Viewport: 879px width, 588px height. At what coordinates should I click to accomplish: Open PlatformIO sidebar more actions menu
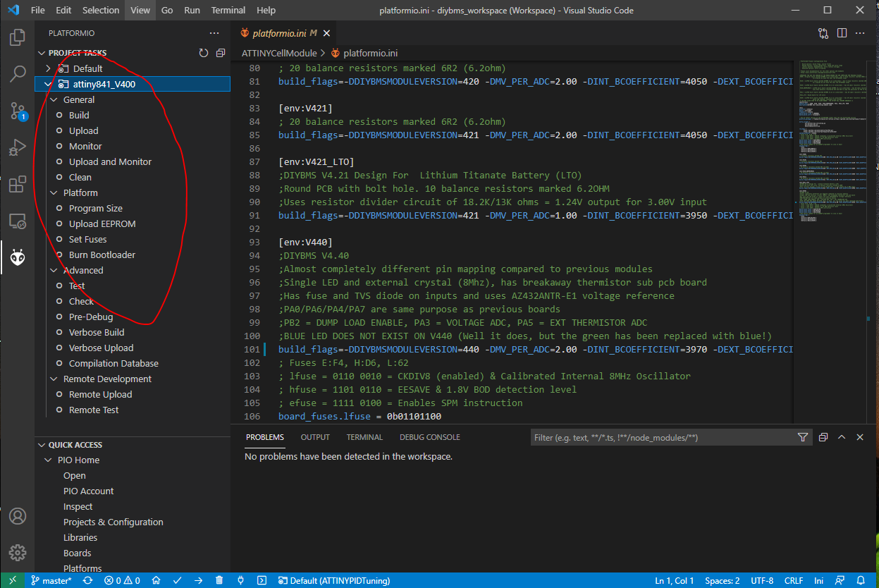click(214, 33)
